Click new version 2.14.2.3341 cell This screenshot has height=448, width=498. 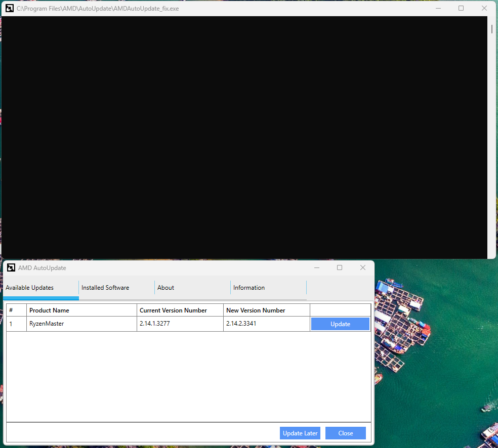[267, 324]
